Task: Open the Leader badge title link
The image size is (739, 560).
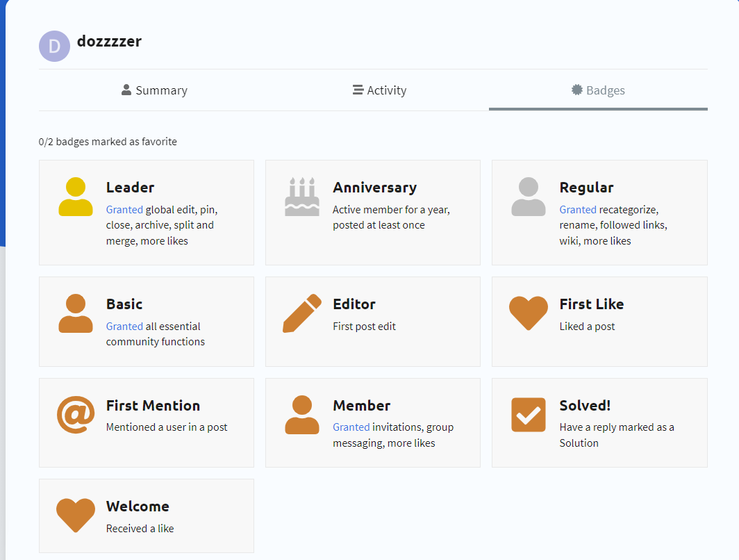Action: click(130, 188)
